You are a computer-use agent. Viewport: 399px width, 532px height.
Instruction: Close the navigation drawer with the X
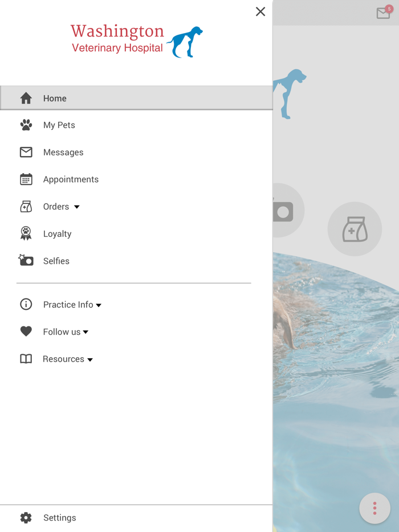(260, 11)
